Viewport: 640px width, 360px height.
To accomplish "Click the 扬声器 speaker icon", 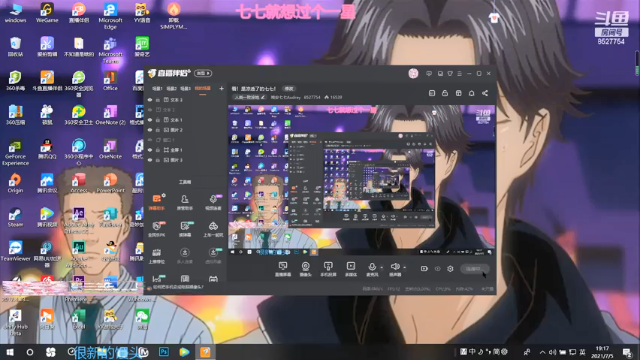I will [395, 267].
